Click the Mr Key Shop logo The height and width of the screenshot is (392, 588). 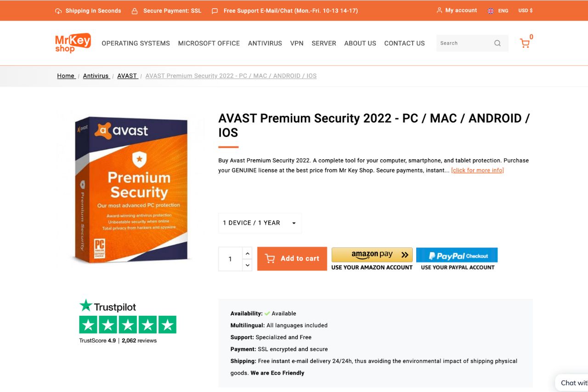tap(73, 43)
